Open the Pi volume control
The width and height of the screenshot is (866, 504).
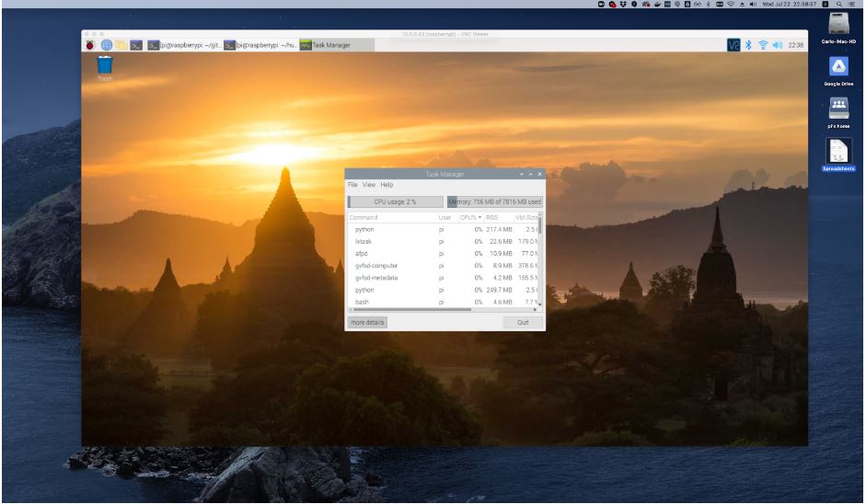click(x=778, y=45)
